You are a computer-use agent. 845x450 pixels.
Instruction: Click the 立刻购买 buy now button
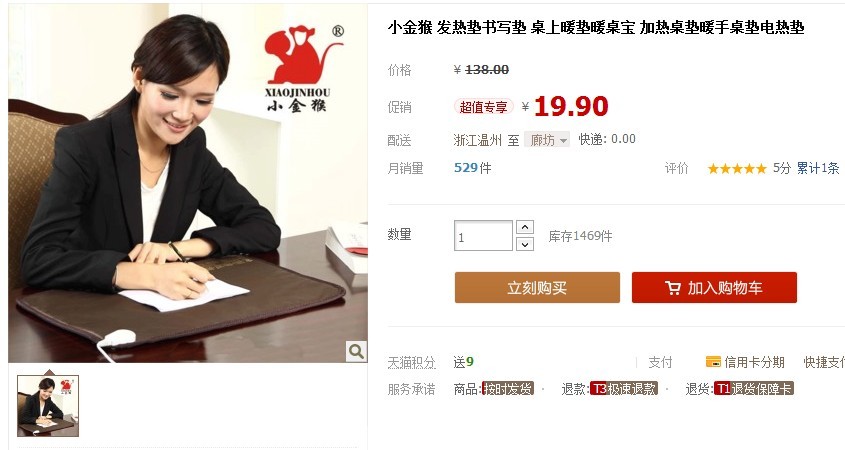(x=537, y=288)
